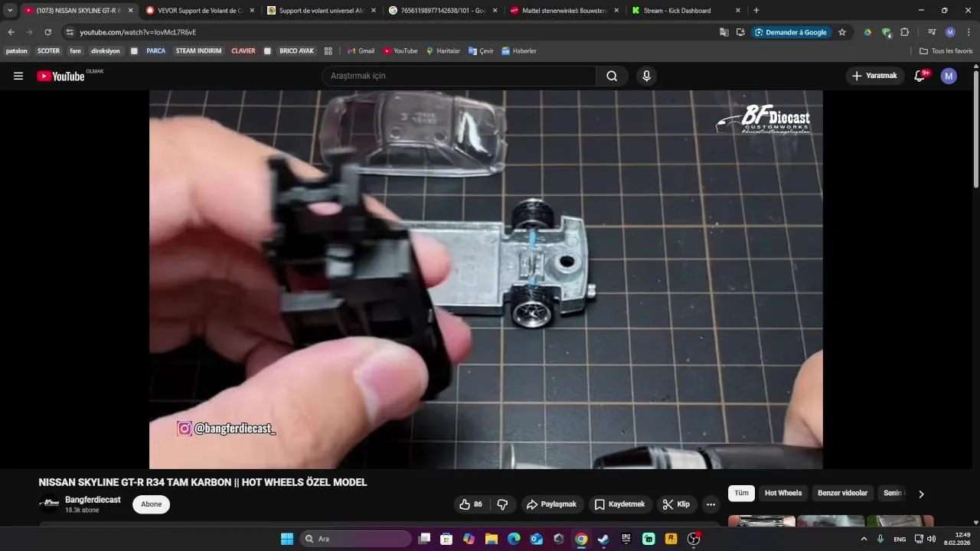Open the Haberler bookmark

tap(518, 51)
